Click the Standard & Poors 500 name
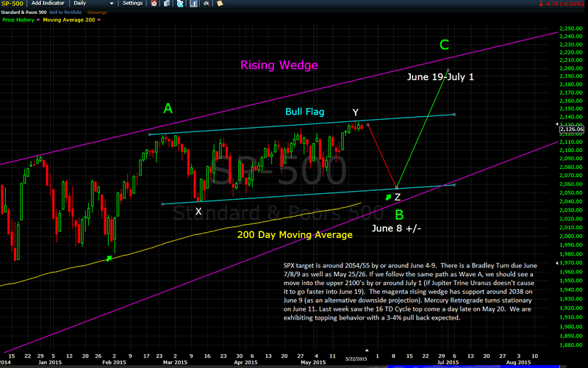 [24, 12]
